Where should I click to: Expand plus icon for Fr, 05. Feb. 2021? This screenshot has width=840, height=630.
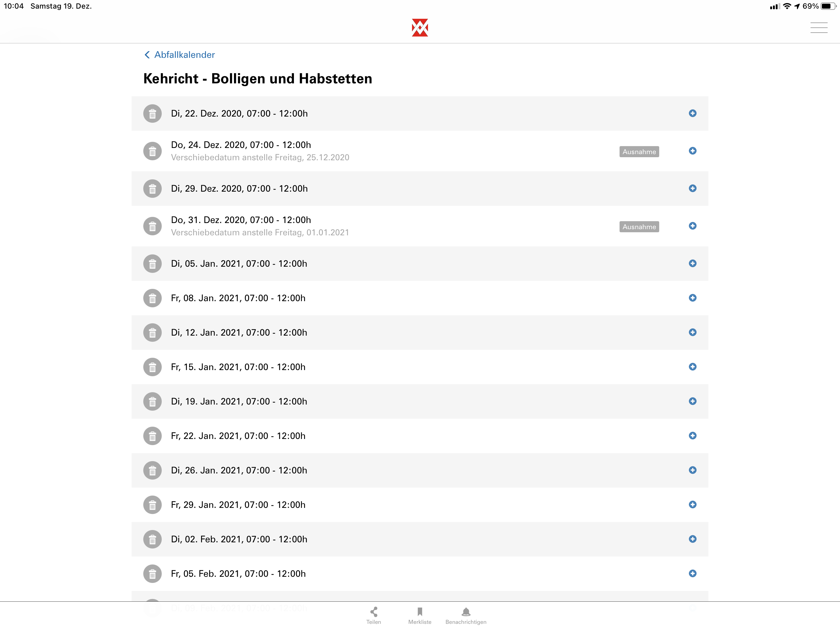coord(692,573)
